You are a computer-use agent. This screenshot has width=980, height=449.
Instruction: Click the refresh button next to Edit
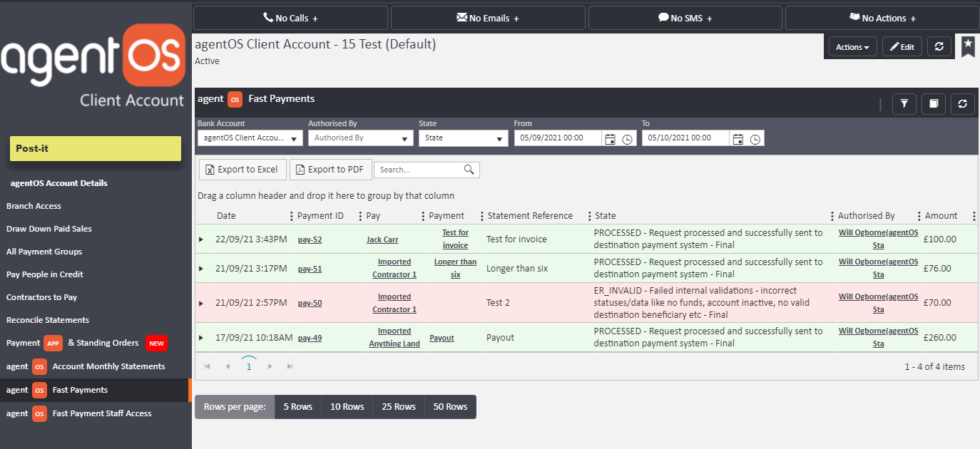tap(939, 47)
